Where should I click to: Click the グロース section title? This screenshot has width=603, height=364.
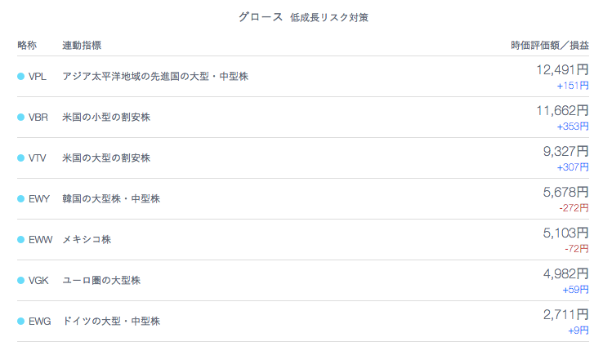point(261,16)
